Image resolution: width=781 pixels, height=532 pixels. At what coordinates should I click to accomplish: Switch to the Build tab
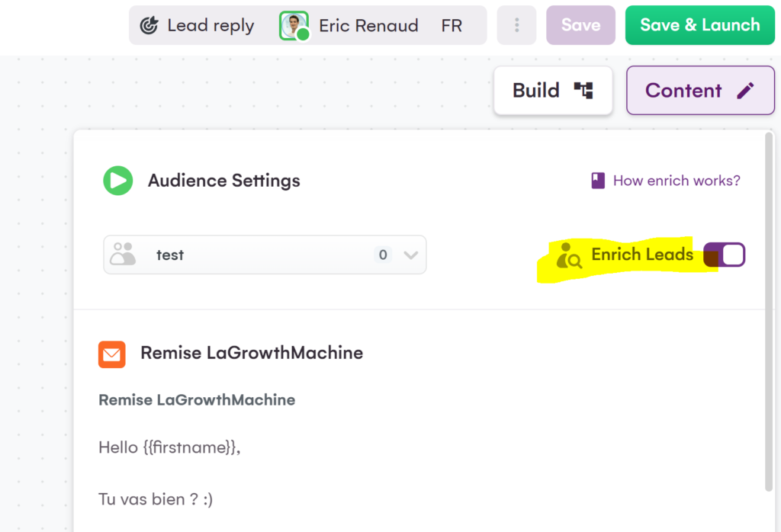pyautogui.click(x=553, y=91)
